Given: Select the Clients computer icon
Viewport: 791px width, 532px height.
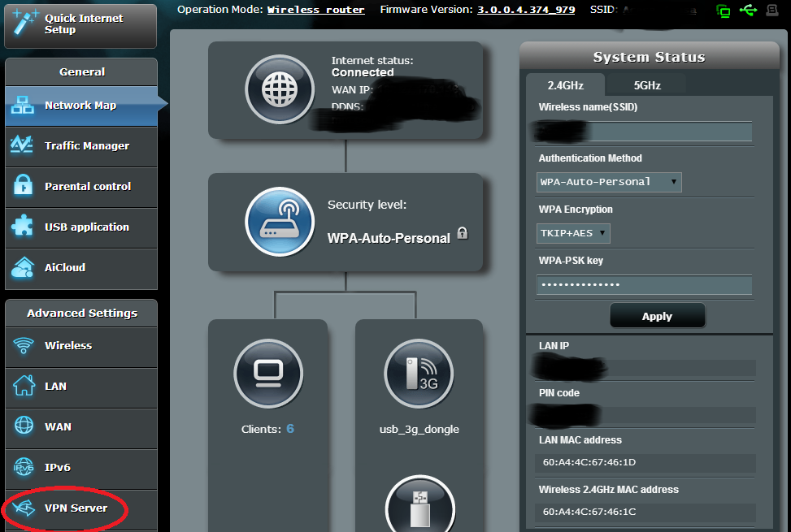Looking at the screenshot, I should click(268, 374).
